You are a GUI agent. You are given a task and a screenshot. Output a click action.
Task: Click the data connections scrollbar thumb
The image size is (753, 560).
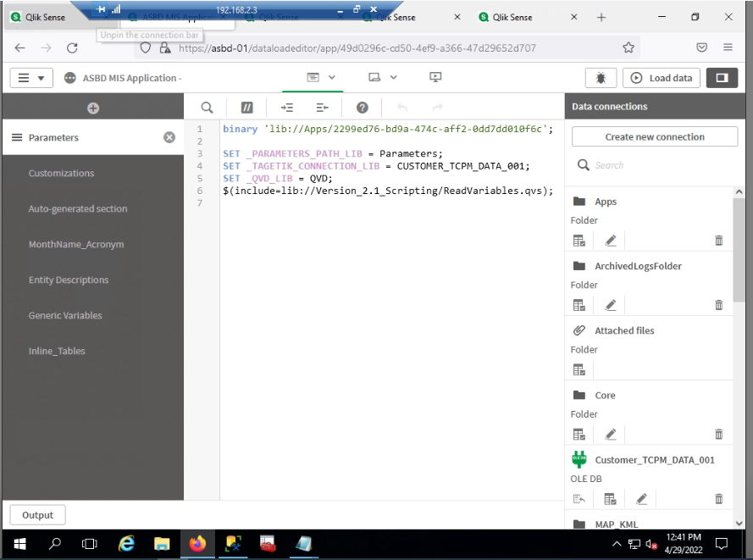(739, 250)
